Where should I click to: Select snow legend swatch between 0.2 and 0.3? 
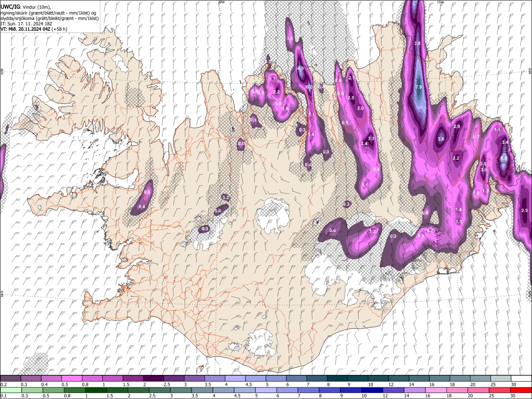(x=11, y=378)
